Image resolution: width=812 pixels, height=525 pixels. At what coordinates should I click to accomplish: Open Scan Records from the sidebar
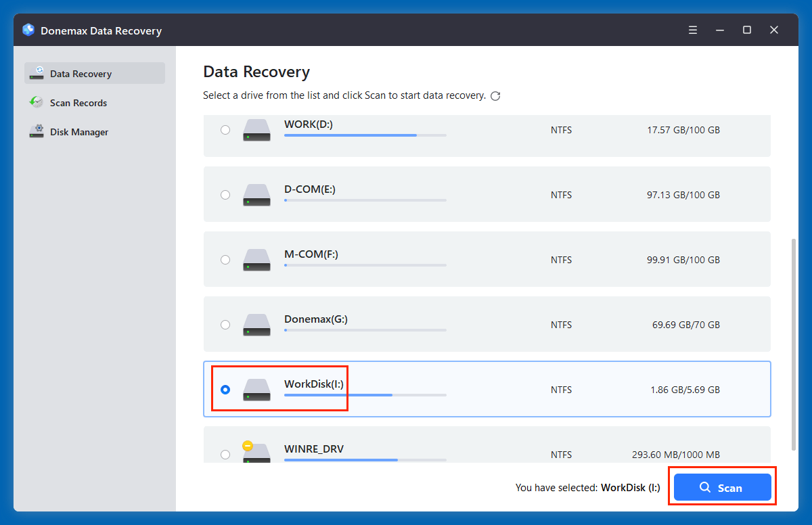pos(78,102)
